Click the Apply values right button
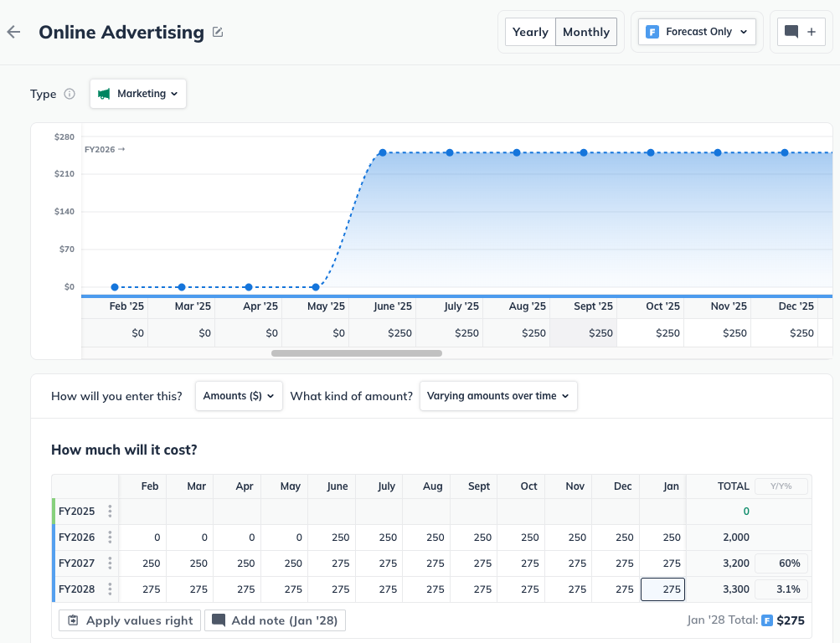This screenshot has width=840, height=643. (130, 620)
